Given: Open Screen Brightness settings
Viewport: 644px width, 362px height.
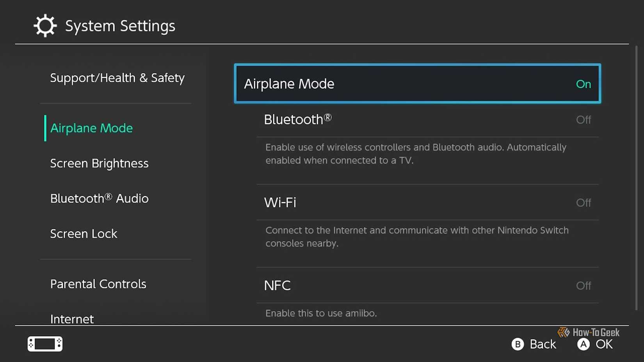Looking at the screenshot, I should click(99, 163).
